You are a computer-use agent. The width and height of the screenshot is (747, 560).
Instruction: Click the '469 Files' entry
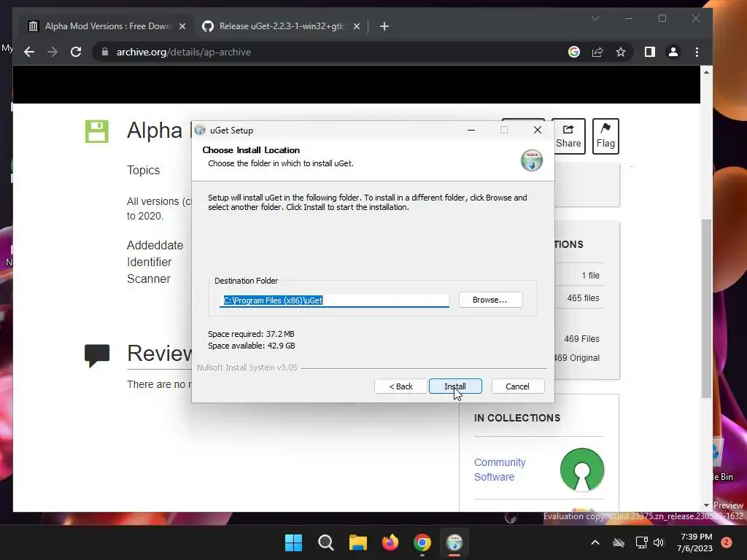point(581,338)
